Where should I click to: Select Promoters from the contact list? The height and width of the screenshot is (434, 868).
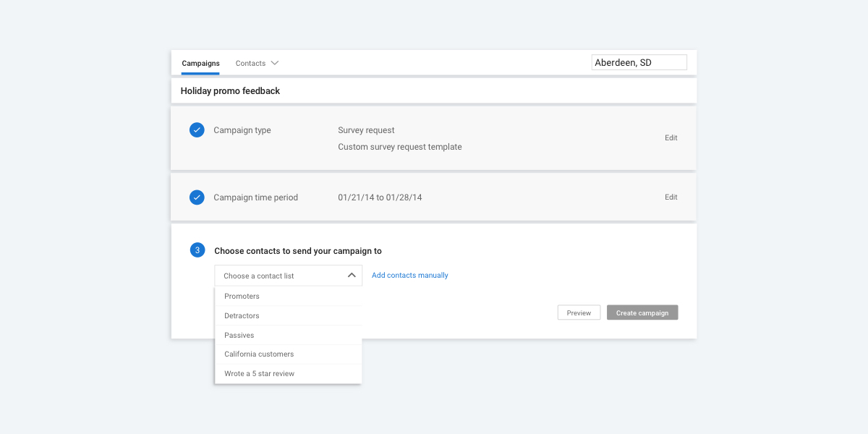coord(288,296)
